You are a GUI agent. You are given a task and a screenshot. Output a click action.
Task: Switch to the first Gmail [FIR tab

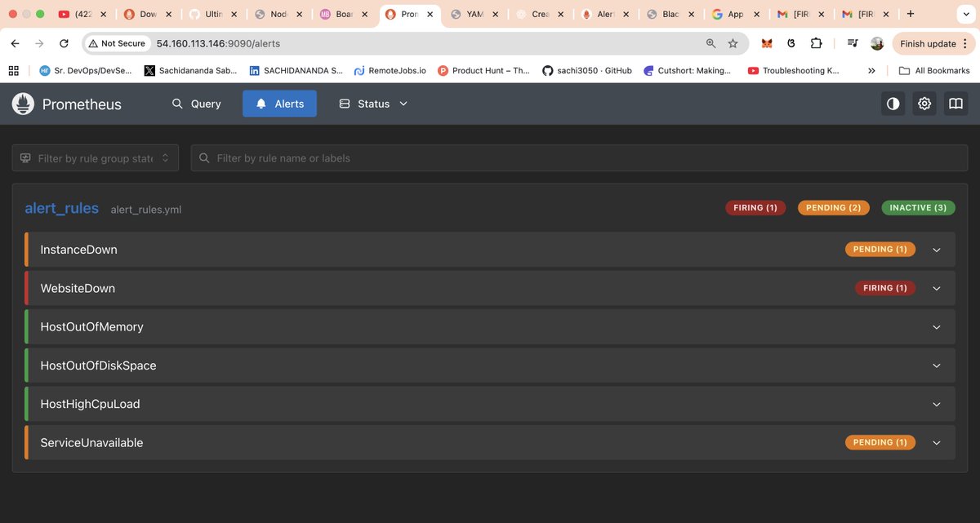[800, 14]
